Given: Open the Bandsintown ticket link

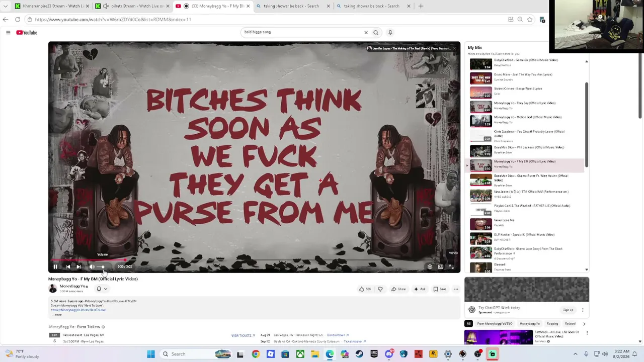Looking at the screenshot, I should point(338,335).
